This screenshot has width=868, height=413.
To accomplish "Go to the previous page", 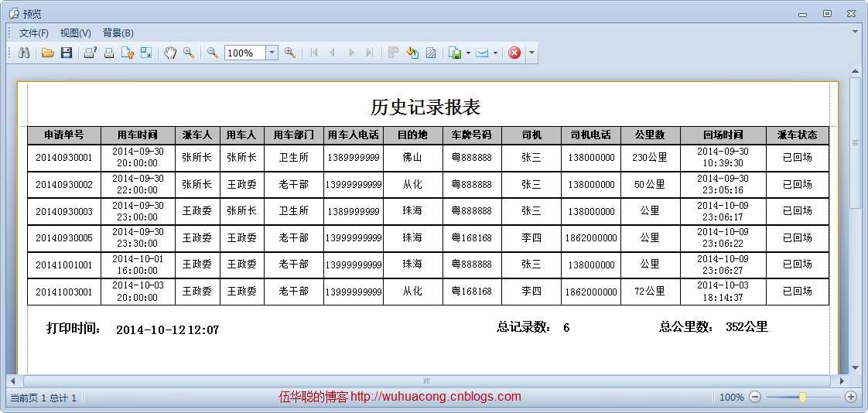I will click(x=332, y=53).
